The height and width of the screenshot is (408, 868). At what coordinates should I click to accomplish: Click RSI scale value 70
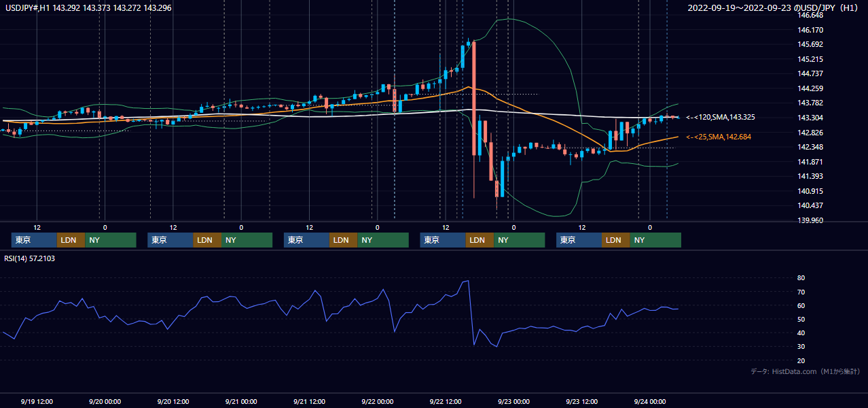point(801,292)
